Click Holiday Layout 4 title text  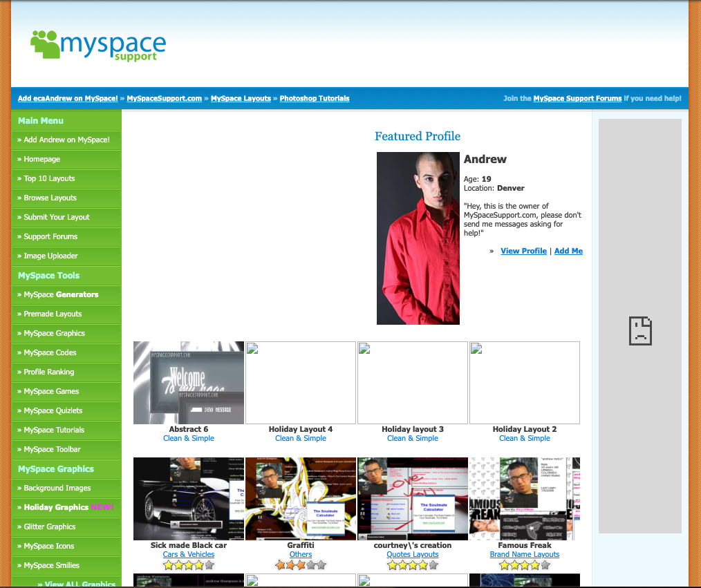[x=301, y=429]
